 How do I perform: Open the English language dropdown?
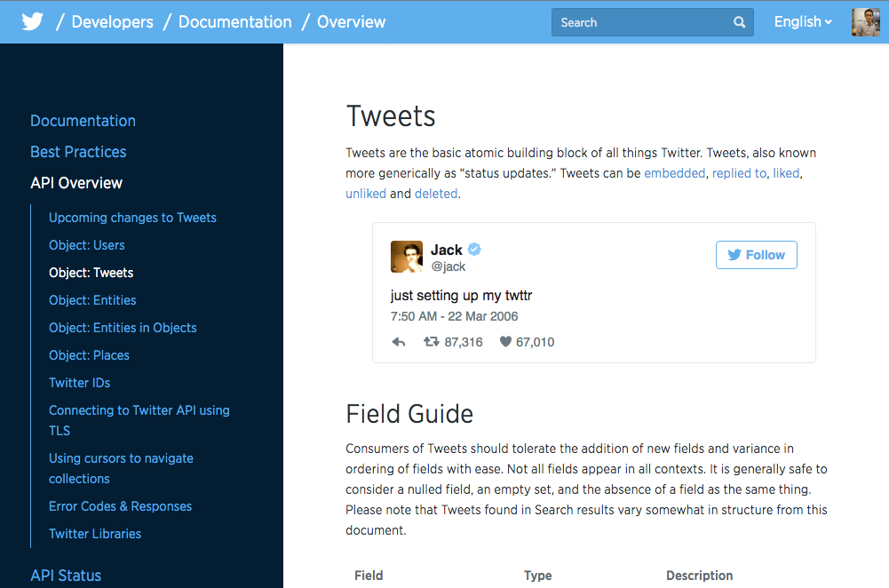(x=803, y=22)
